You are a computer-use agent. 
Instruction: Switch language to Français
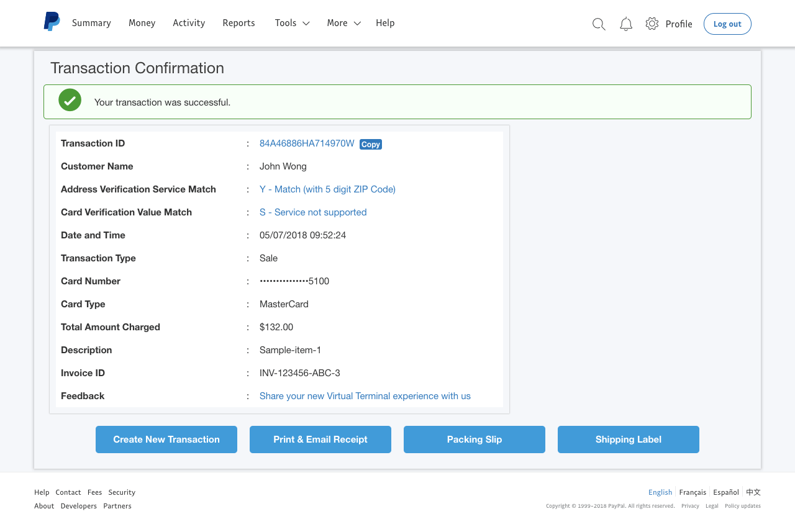pos(693,492)
